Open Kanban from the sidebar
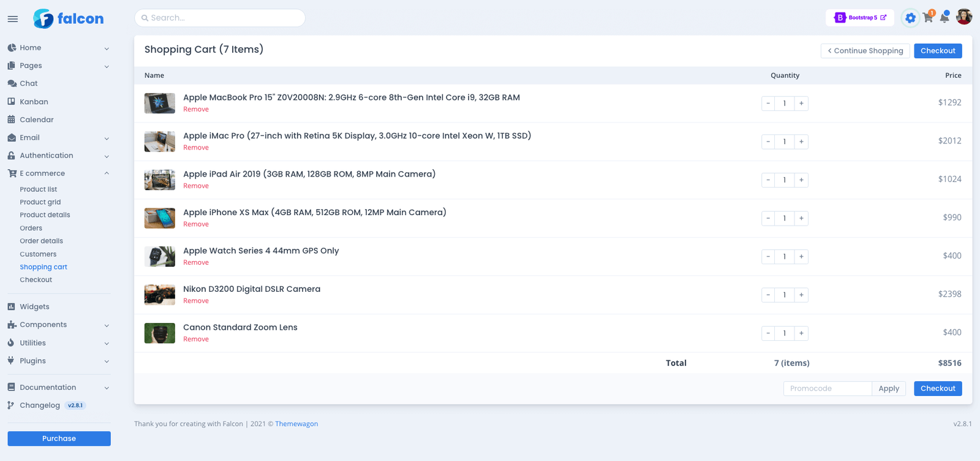The height and width of the screenshot is (461, 980). [x=34, y=102]
